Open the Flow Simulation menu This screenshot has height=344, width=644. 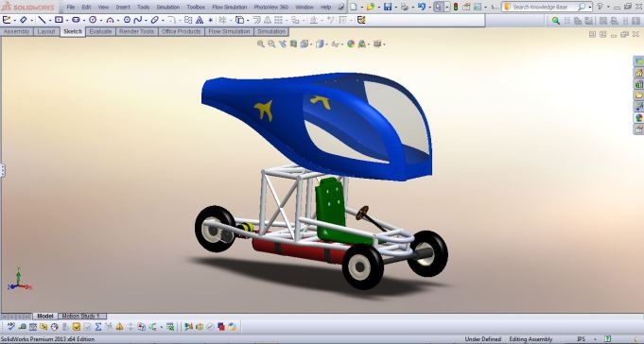[x=230, y=7]
